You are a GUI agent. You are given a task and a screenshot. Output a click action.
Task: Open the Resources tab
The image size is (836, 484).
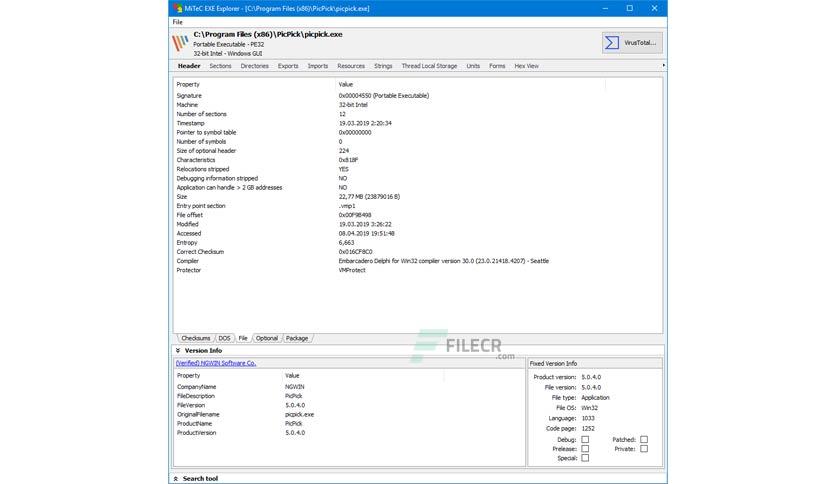(x=351, y=66)
